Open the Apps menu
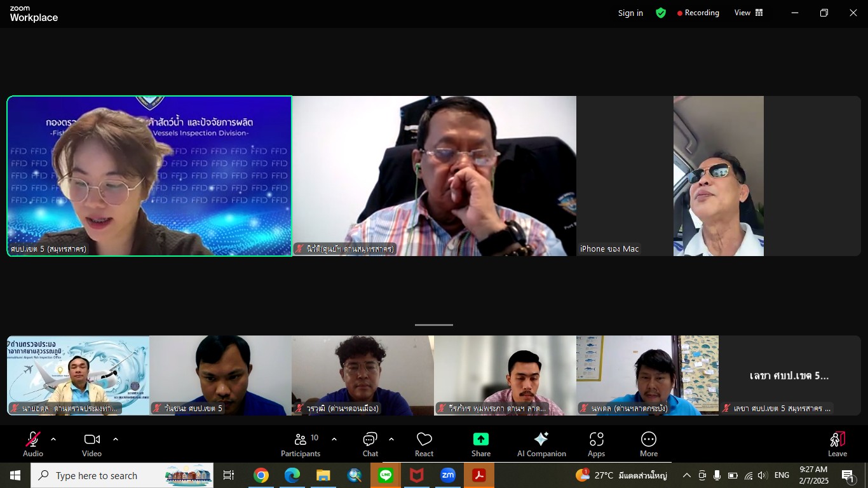 [x=596, y=444]
